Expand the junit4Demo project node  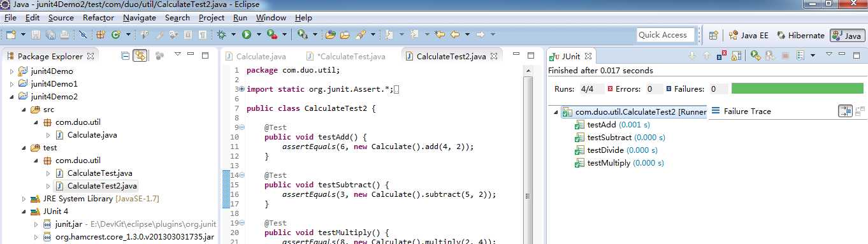(x=11, y=71)
